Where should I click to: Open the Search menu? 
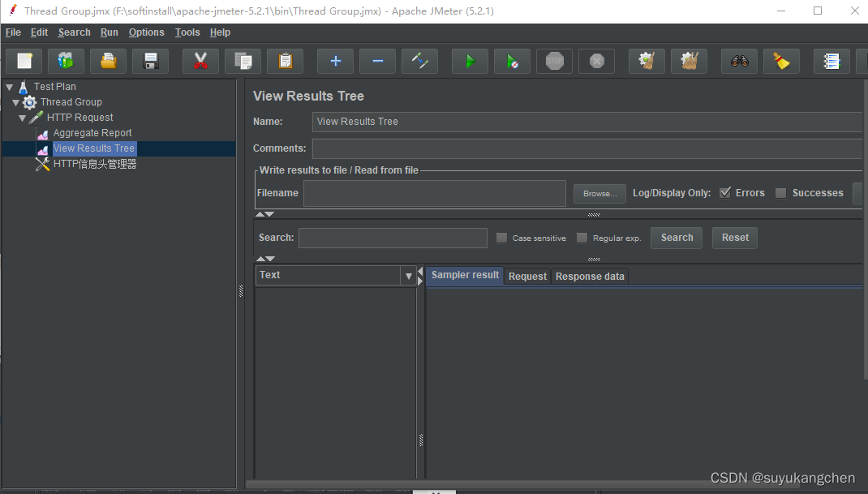(x=74, y=32)
